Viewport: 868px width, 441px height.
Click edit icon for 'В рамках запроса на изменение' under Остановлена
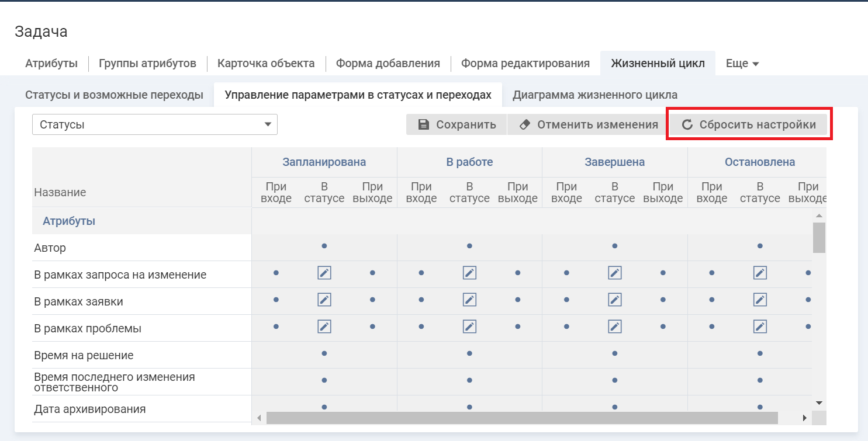pos(759,273)
